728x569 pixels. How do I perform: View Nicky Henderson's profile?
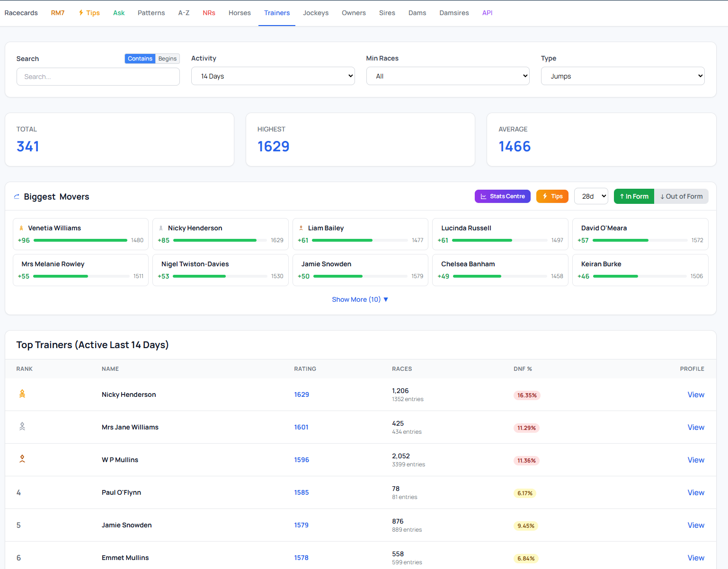696,394
